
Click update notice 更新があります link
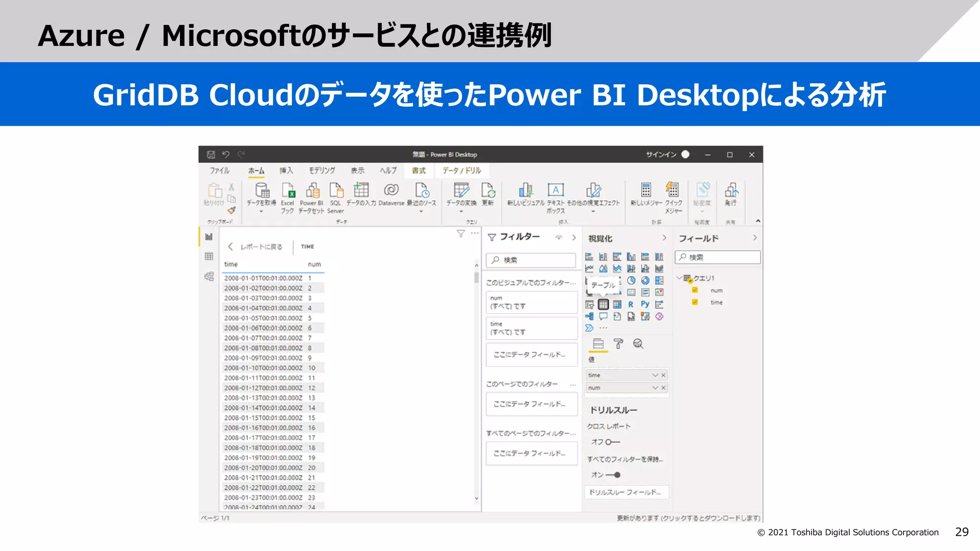(689, 518)
